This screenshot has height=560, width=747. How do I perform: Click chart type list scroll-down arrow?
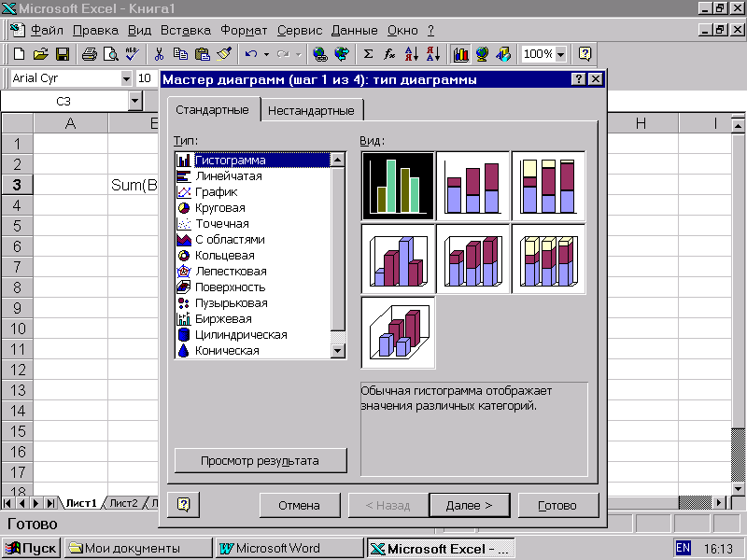[x=338, y=351]
